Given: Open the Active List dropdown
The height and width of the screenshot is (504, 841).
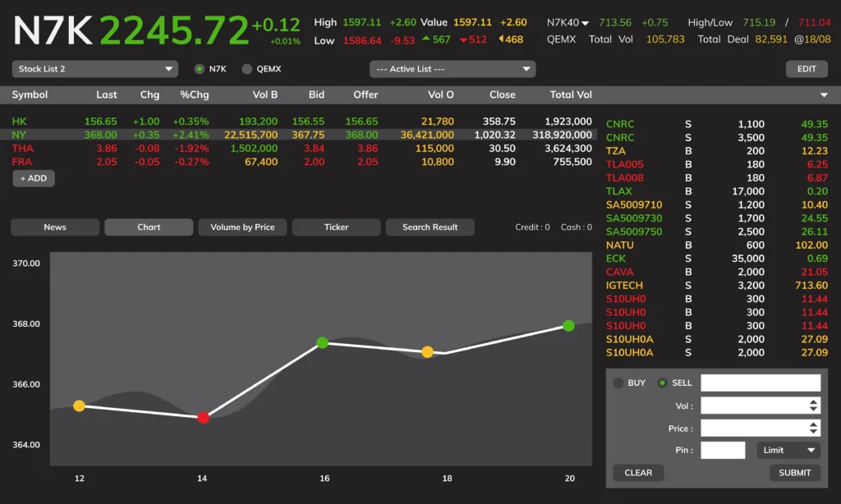Looking at the screenshot, I should point(452,69).
